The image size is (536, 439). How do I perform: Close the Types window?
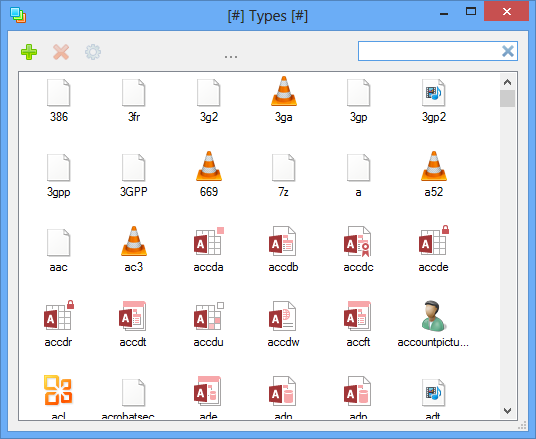pos(507,12)
